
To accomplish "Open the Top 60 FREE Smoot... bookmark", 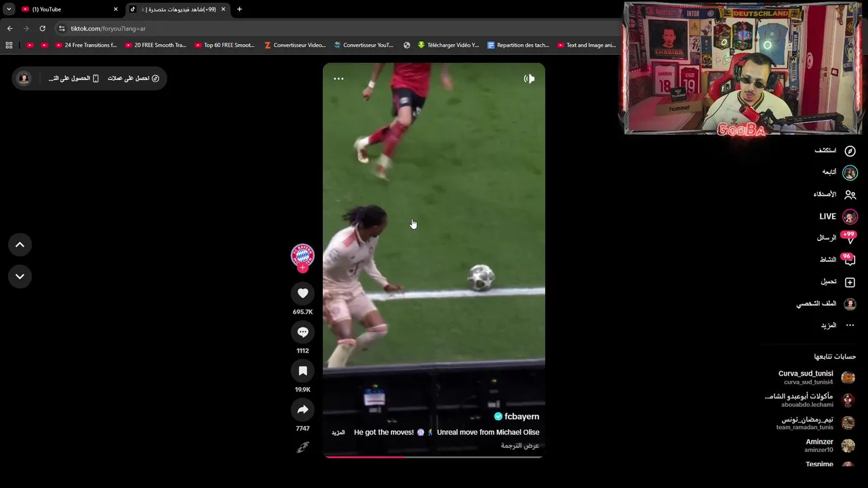I will pos(224,45).
